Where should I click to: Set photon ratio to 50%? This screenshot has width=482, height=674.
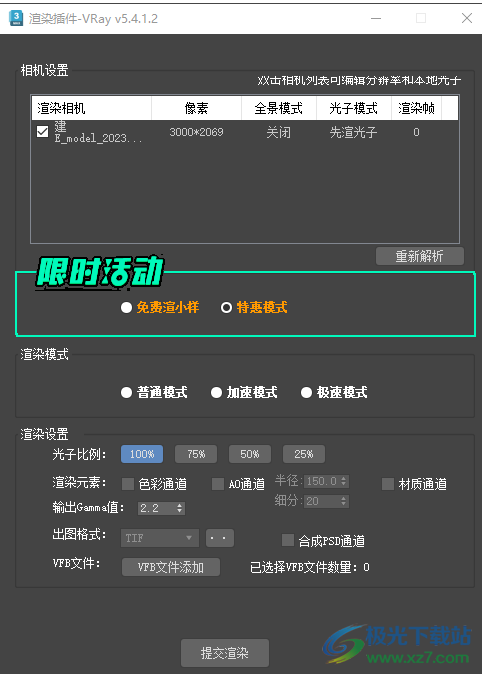[250, 454]
